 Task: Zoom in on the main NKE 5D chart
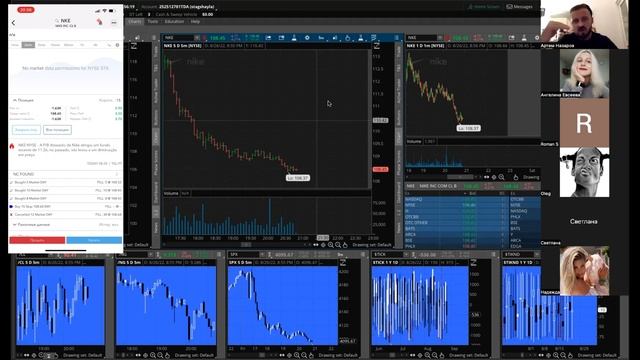coord(331,245)
